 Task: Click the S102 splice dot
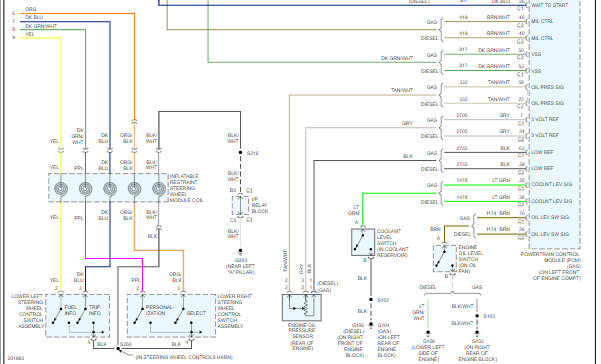[x=371, y=300]
